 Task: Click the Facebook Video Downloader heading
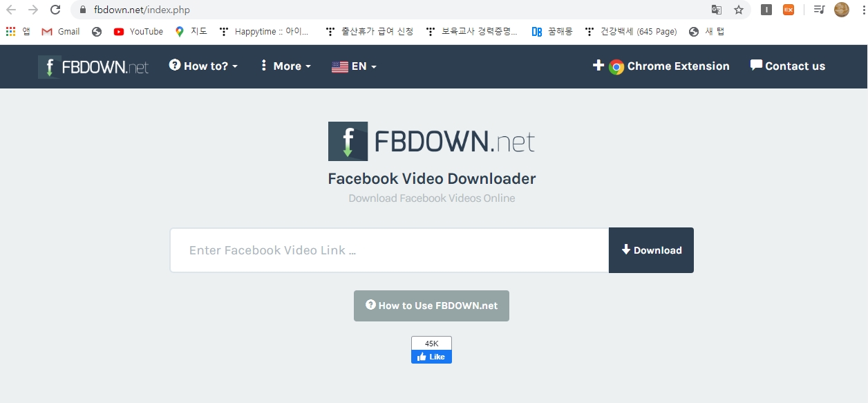coord(432,178)
